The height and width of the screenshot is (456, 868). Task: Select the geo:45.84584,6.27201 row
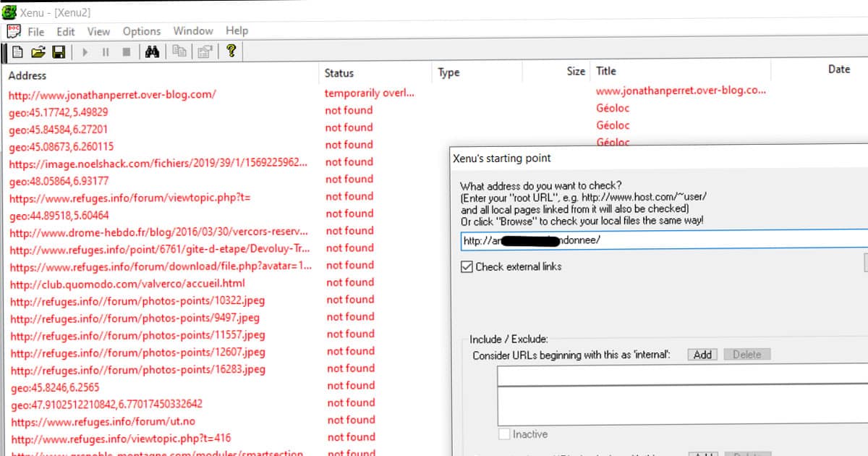point(59,129)
